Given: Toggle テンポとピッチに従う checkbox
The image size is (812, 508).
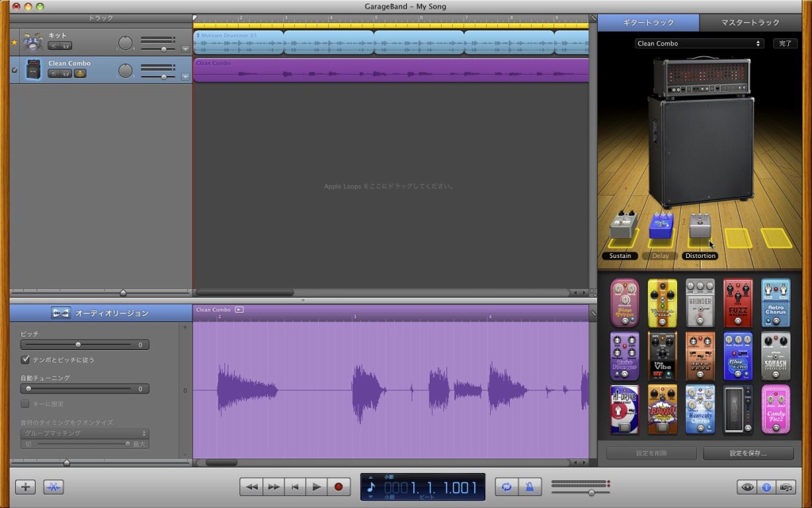Looking at the screenshot, I should (25, 360).
